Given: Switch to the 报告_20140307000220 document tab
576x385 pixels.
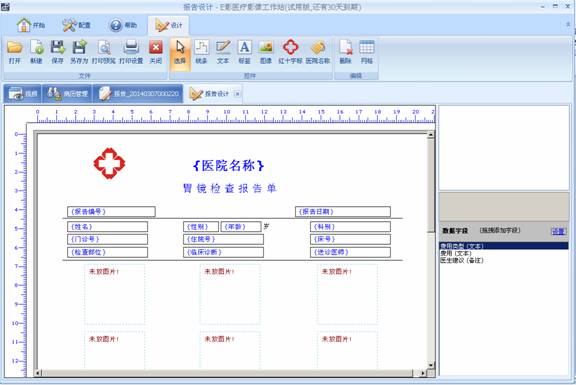Looking at the screenshot, I should point(138,94).
